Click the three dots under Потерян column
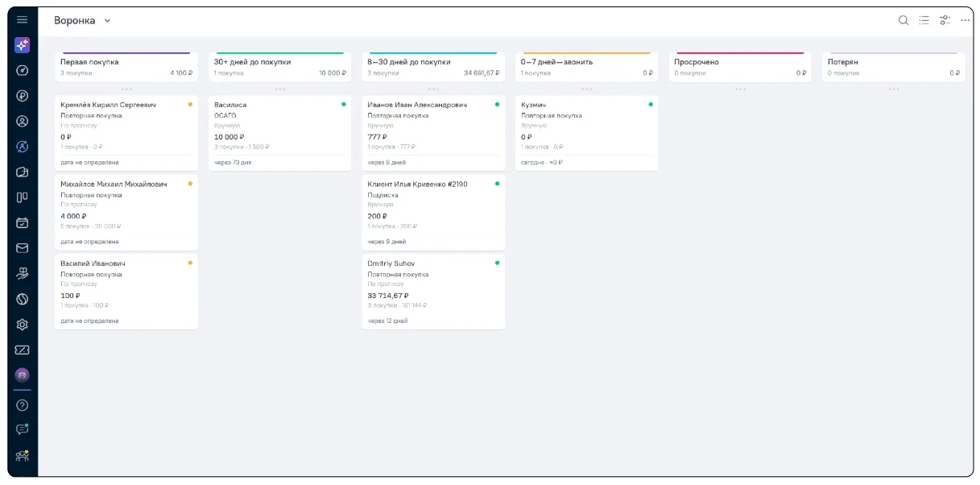Image resolution: width=980 pixels, height=485 pixels. [894, 89]
